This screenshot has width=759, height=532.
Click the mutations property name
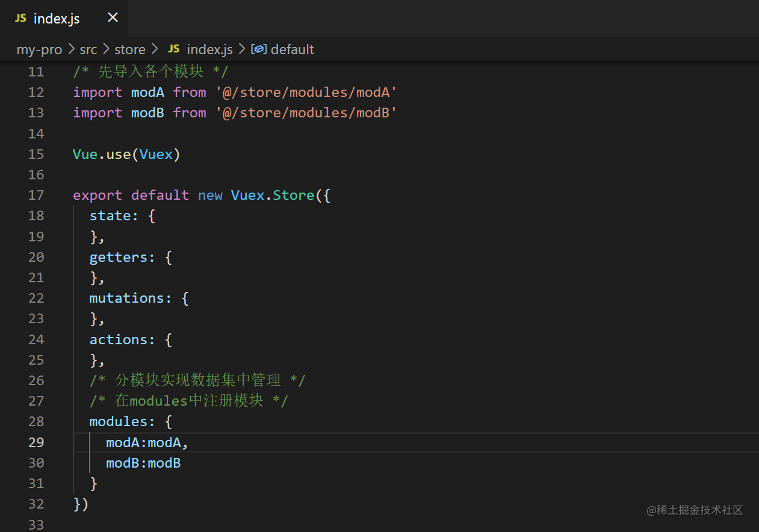(126, 298)
